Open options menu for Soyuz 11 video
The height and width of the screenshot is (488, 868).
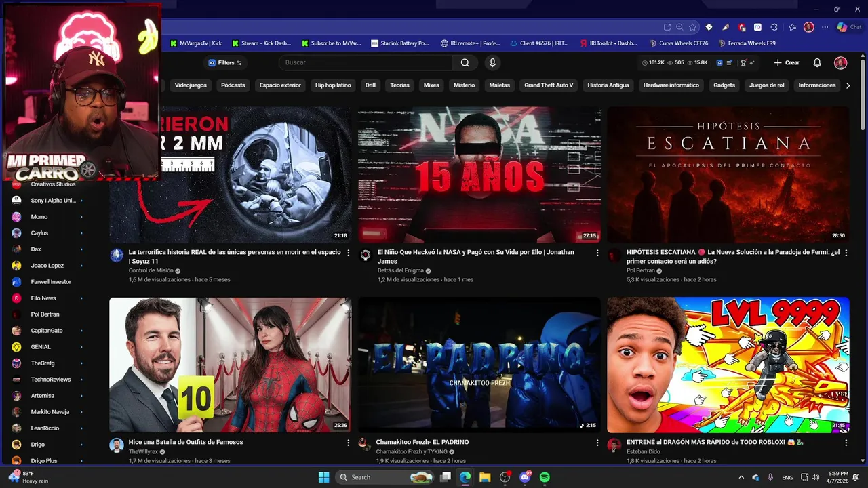click(349, 253)
